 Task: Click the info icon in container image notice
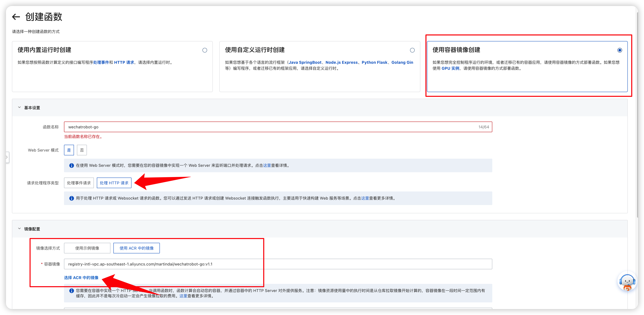(71, 290)
